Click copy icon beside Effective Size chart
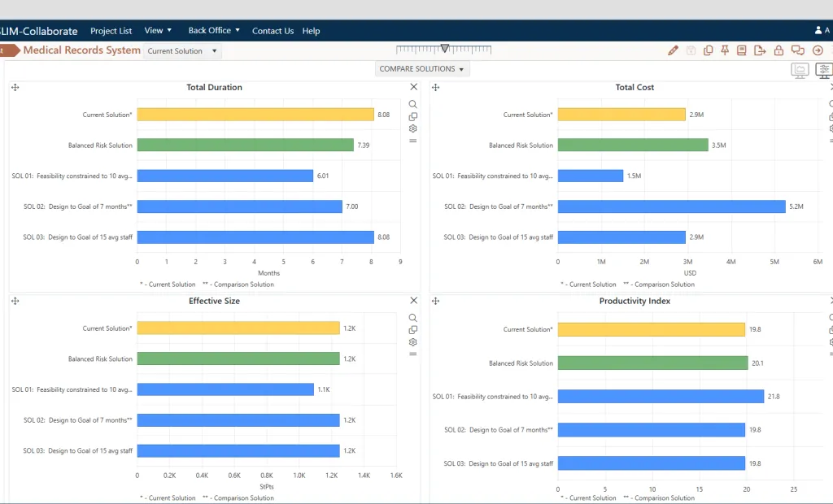The width and height of the screenshot is (833, 504). pos(412,330)
